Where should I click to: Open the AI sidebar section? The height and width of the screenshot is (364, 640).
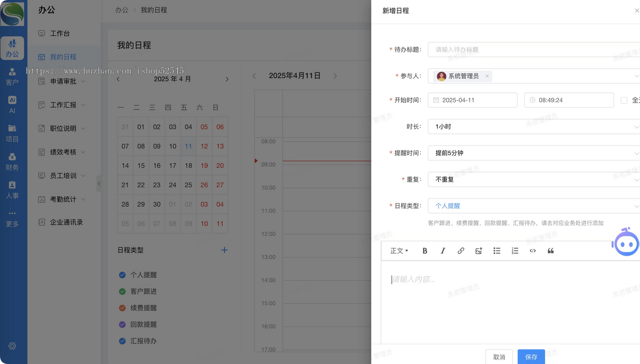pyautogui.click(x=12, y=105)
